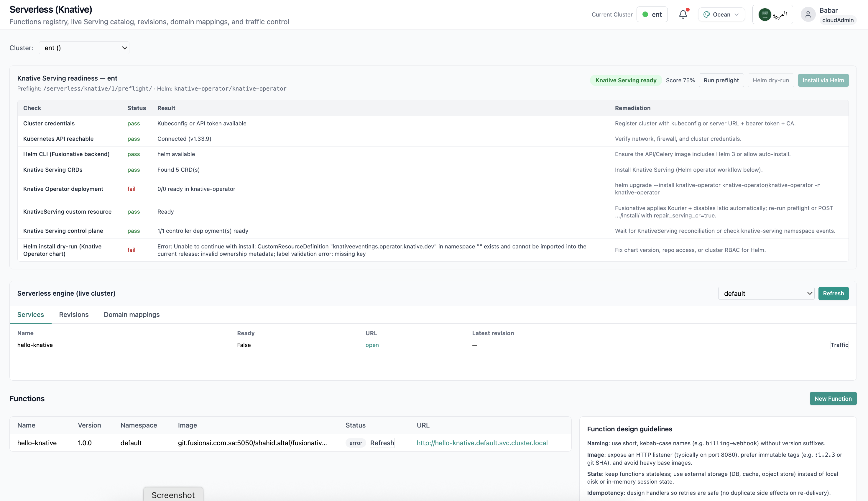
Task: Click the current cluster ent pill
Action: click(x=652, y=14)
